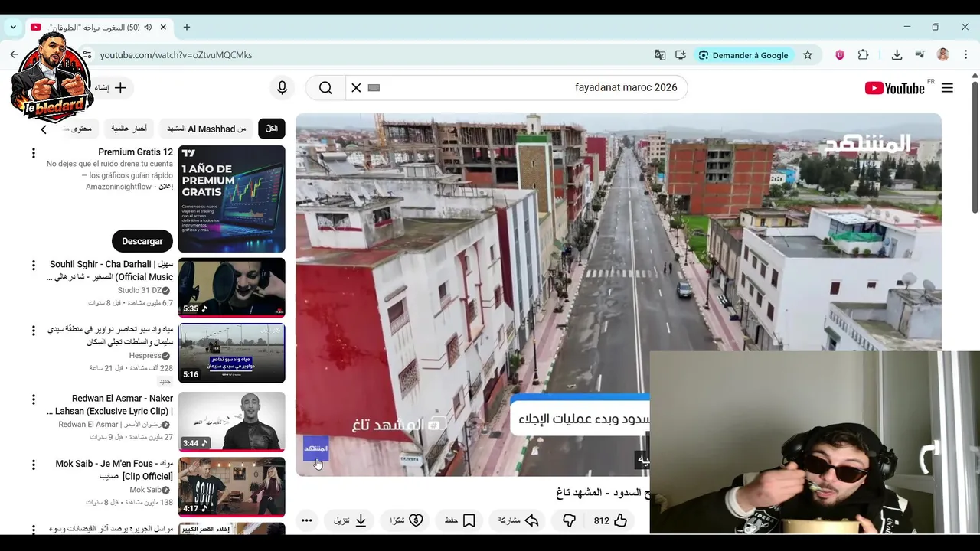Expand chips with the left chevron arrow

(44, 129)
